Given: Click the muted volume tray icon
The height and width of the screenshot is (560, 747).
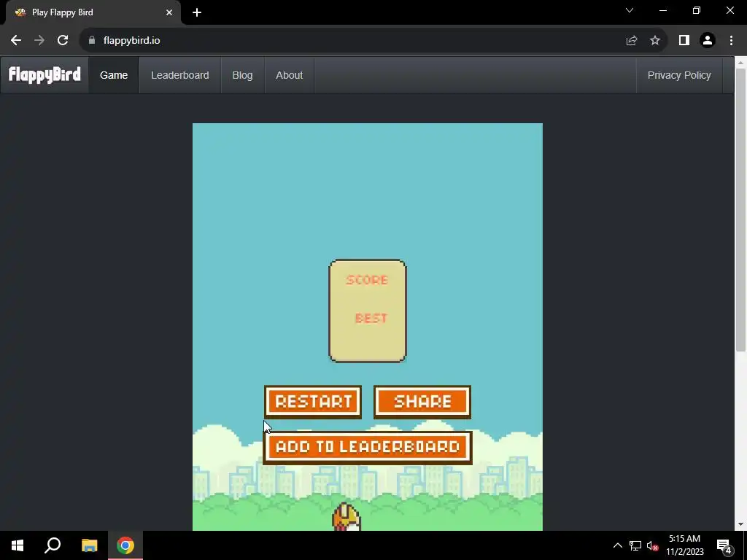Looking at the screenshot, I should click(653, 545).
